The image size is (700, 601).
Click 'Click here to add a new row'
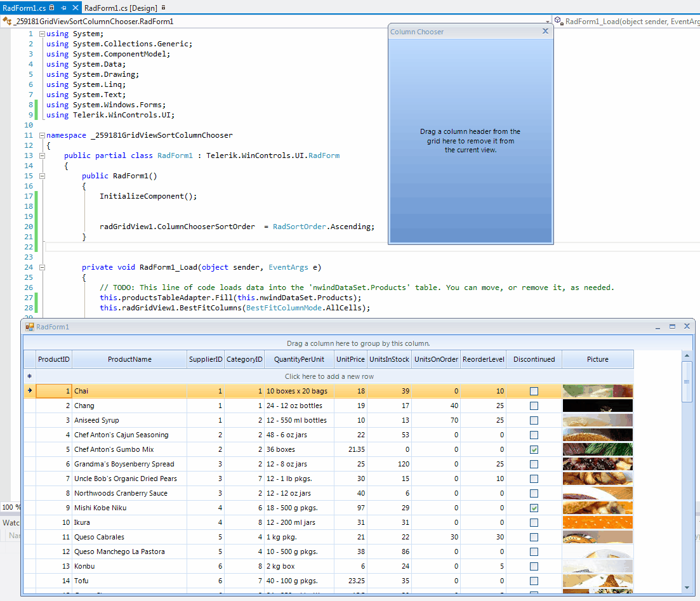click(329, 376)
